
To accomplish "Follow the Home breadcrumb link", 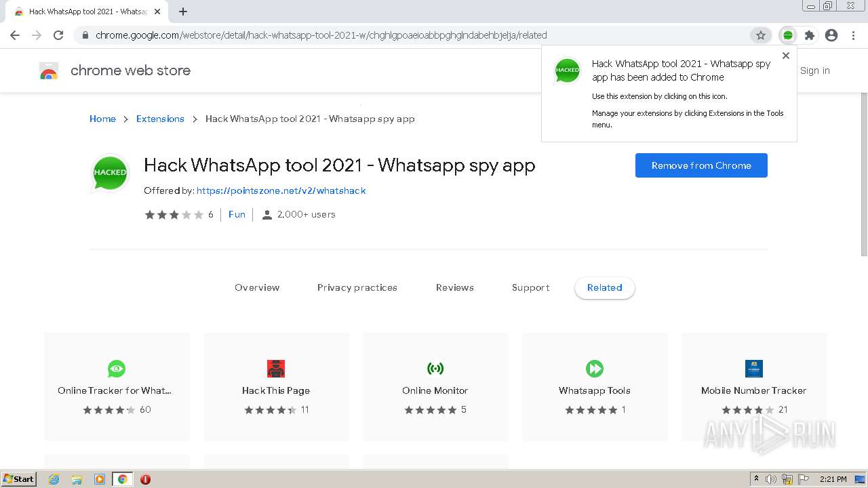I will click(102, 119).
